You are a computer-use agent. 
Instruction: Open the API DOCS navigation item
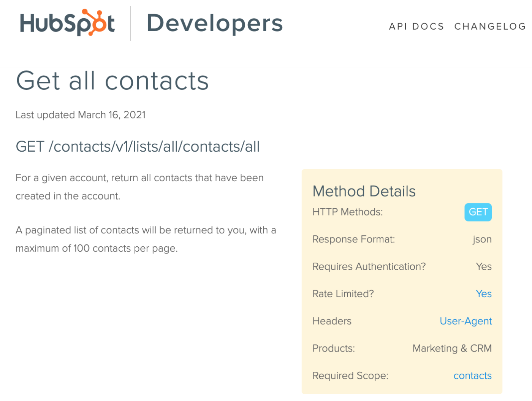point(416,26)
